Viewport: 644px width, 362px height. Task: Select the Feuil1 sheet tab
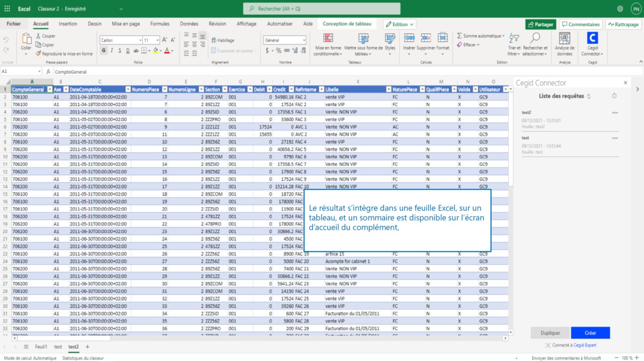41,346
